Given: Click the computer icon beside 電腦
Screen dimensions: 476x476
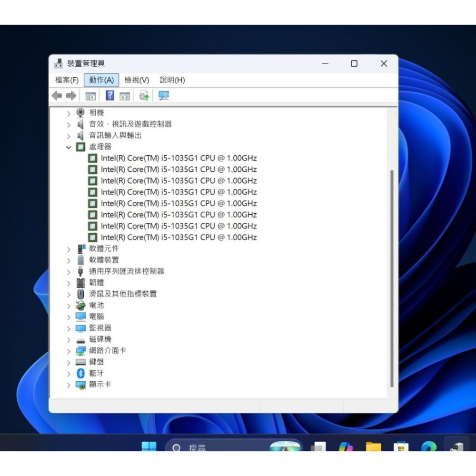Looking at the screenshot, I should pyautogui.click(x=80, y=317).
